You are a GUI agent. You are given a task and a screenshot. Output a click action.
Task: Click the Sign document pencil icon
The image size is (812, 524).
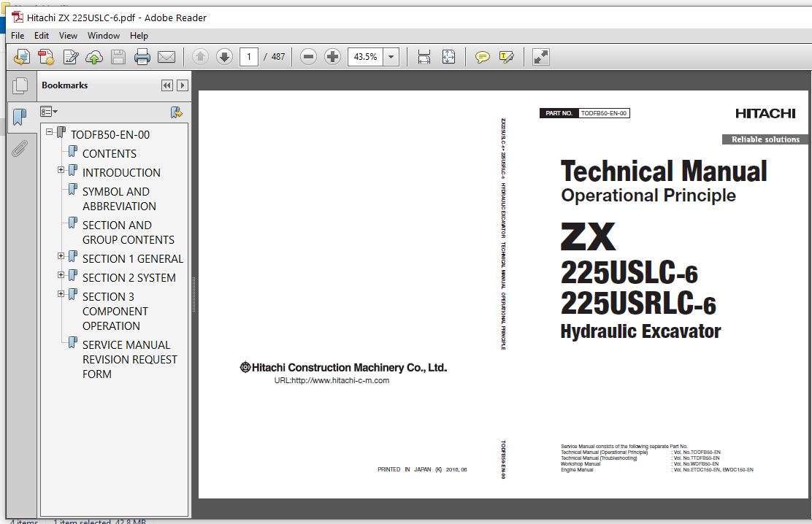click(70, 57)
